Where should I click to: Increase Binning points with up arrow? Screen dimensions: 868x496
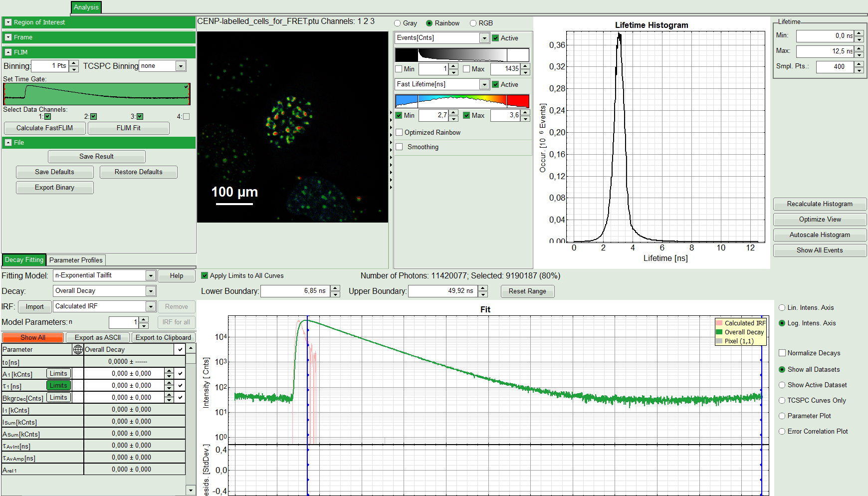pos(74,63)
